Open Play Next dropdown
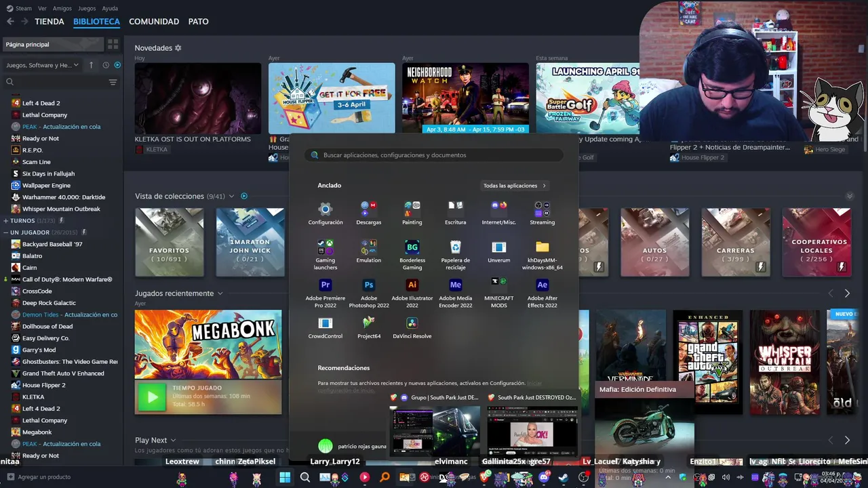This screenshot has width=868, height=488. (173, 441)
